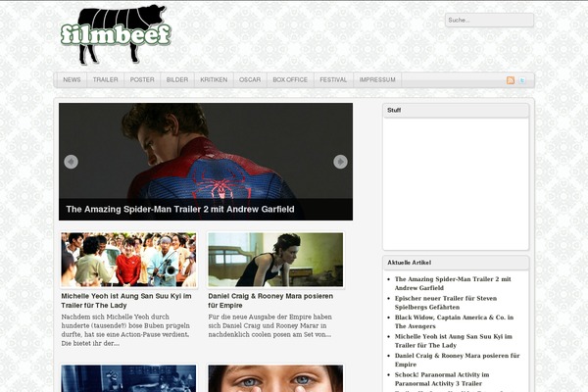Image resolution: width=588 pixels, height=392 pixels.
Task: Open the Daniel Craig & Rooney Mara posieren headline
Action: (x=270, y=301)
